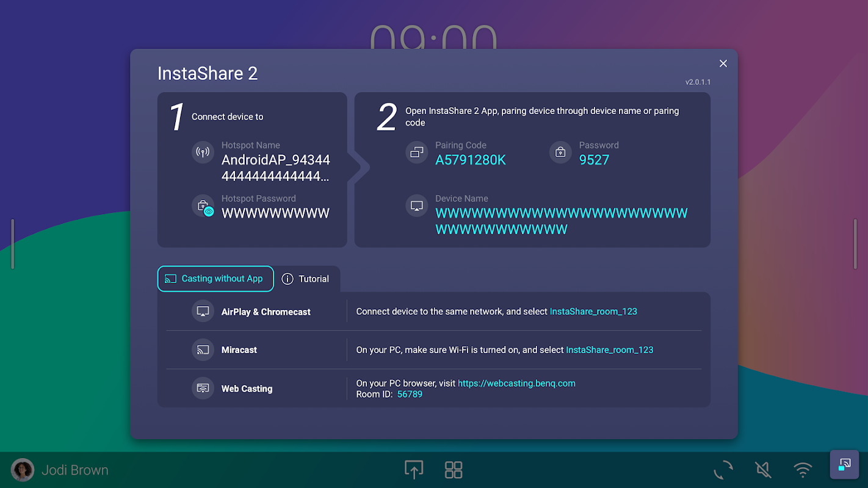This screenshot has height=488, width=868.
Task: Click the Web Casting label
Action: pyautogui.click(x=247, y=389)
